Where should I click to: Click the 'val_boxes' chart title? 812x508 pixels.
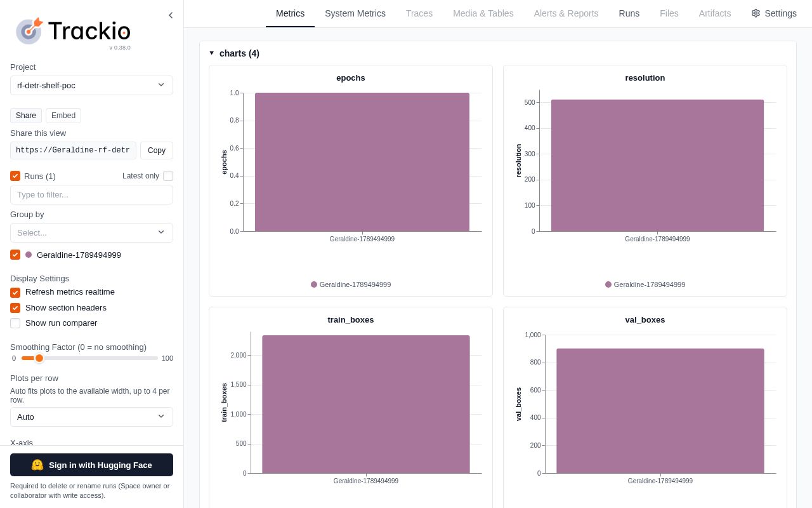pos(645,320)
